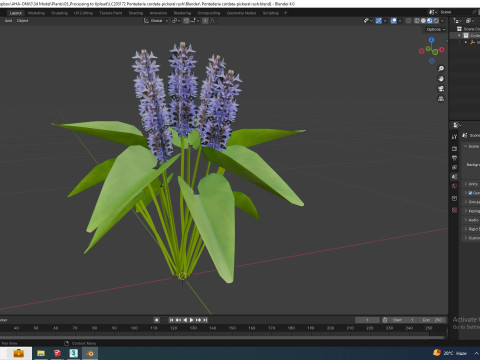
Task: Open the Tool properties tab
Action: [454, 137]
